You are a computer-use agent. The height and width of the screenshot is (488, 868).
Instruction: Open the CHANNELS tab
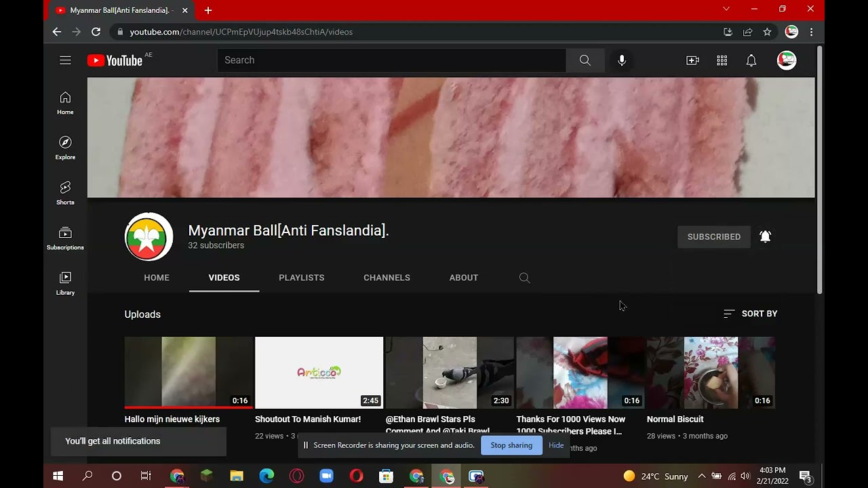(x=387, y=278)
